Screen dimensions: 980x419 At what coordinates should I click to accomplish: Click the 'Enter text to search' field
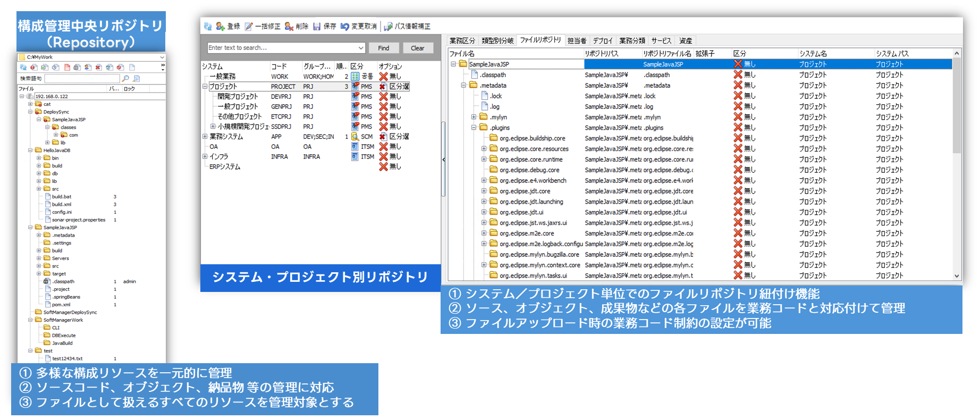click(x=282, y=48)
